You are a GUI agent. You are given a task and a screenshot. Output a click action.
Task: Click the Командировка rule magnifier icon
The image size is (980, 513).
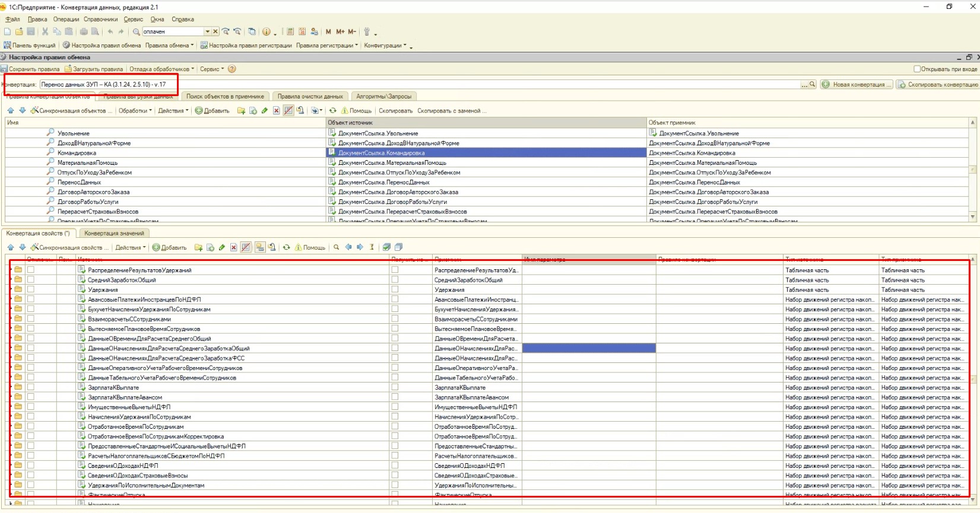coord(50,152)
